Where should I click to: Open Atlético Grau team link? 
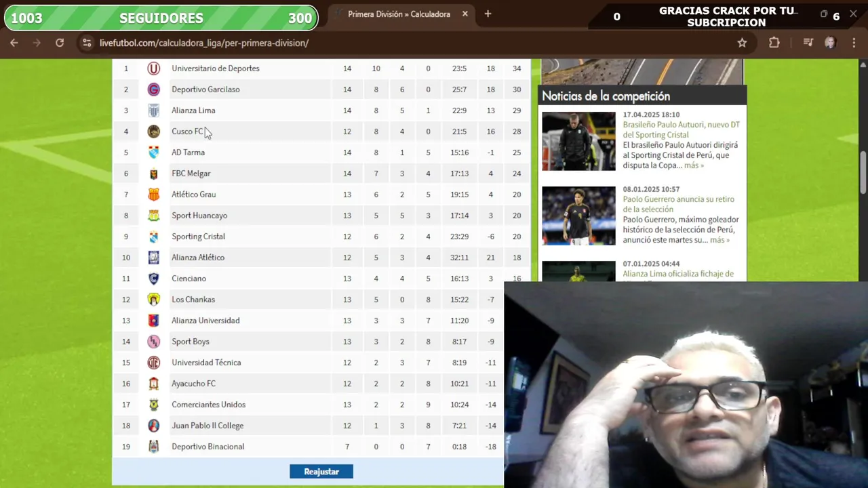point(194,195)
